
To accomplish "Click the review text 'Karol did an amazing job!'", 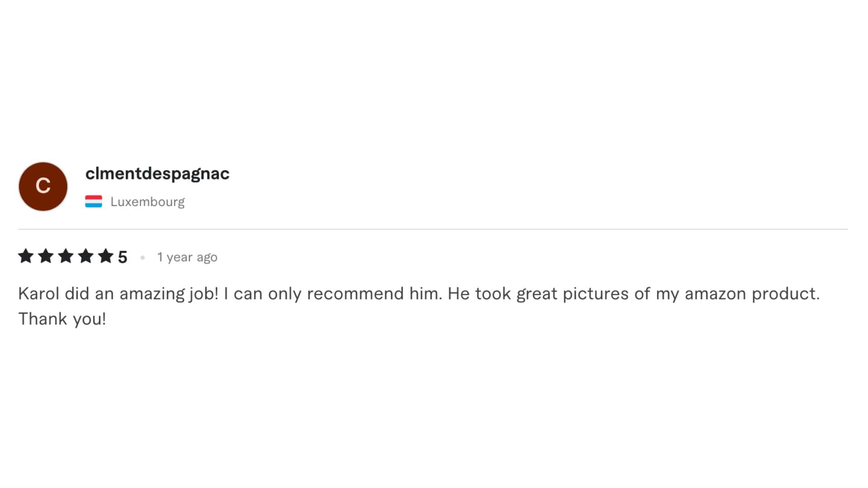I will tap(118, 294).
